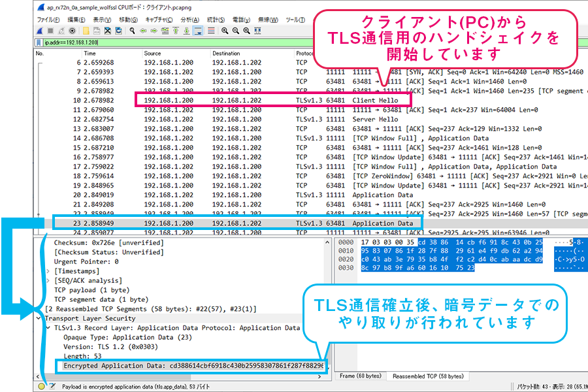Switch to Reassembled TCP (58 bytes) tab

point(428,376)
